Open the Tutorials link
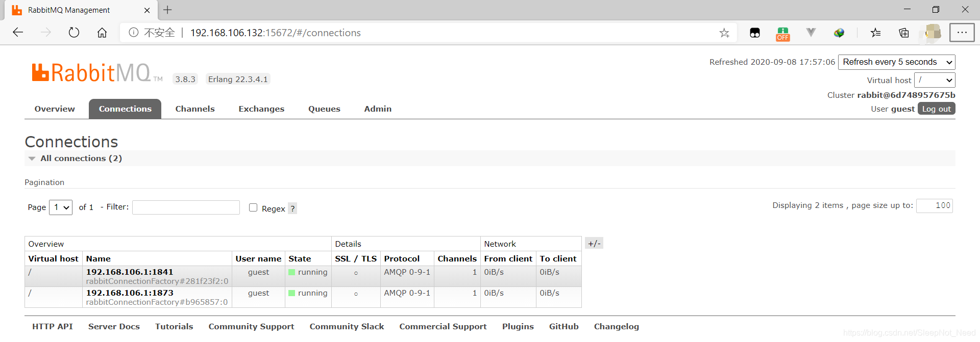 coord(174,327)
